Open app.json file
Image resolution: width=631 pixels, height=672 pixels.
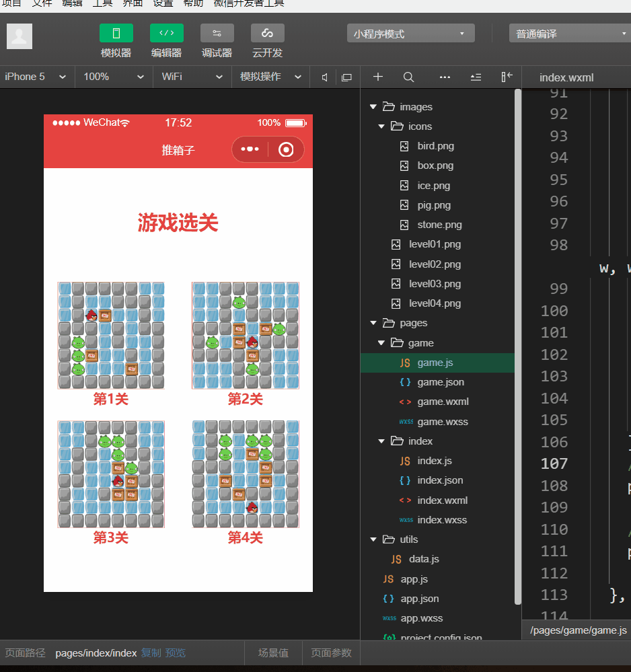(419, 599)
